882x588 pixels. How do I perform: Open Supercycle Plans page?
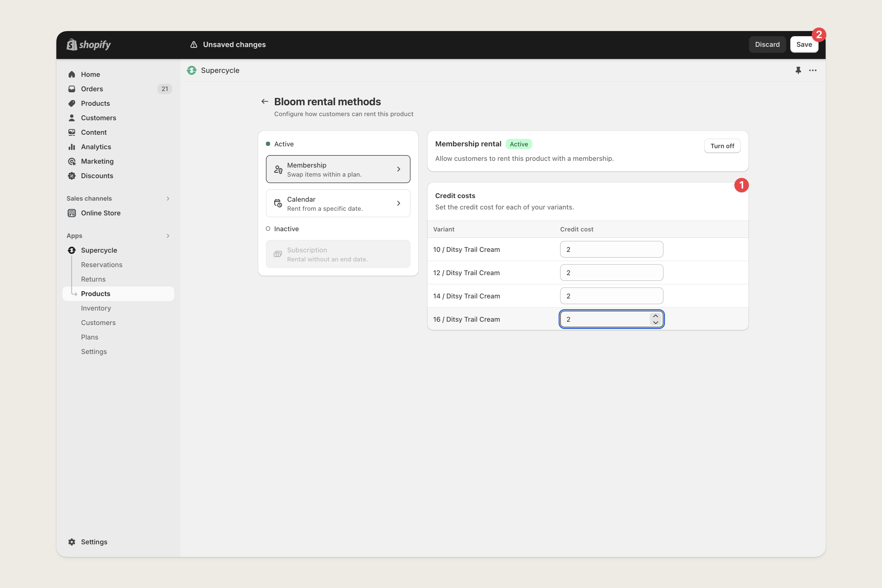[x=90, y=337]
